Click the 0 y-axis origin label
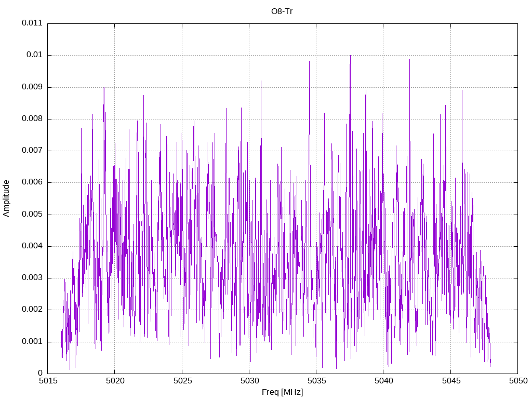 (x=41, y=373)
